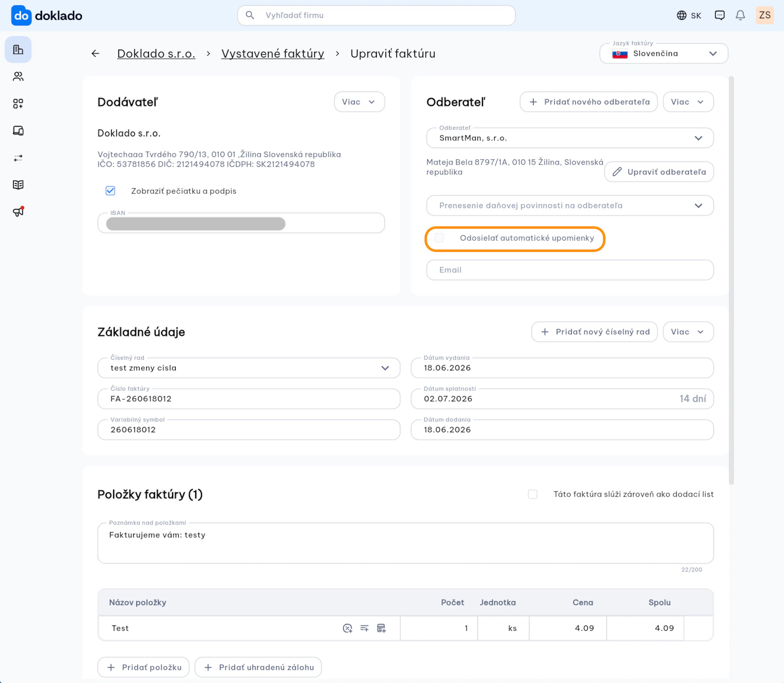
Task: Edit the Cena cell of Test item
Action: point(568,628)
